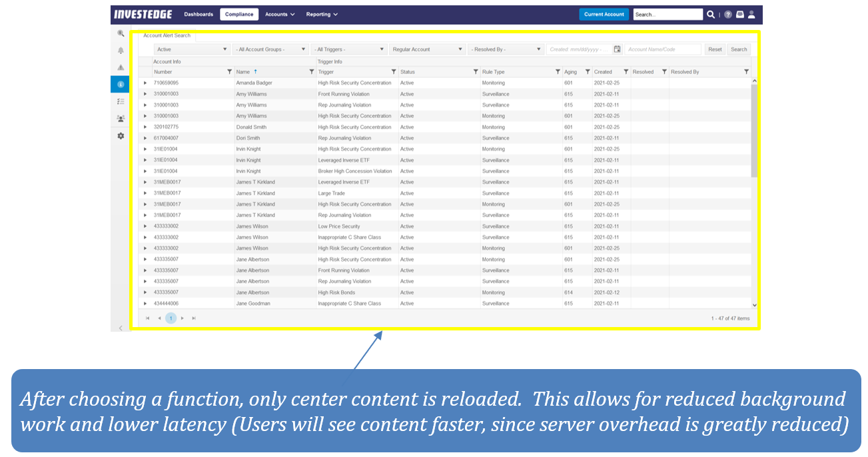Open the Resolved By filter dropdown

click(506, 49)
